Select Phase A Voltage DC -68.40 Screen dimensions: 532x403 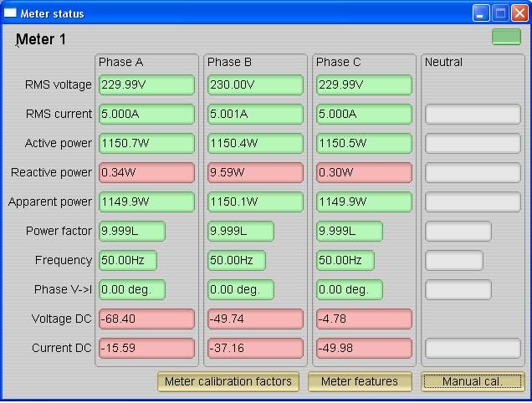click(x=146, y=319)
